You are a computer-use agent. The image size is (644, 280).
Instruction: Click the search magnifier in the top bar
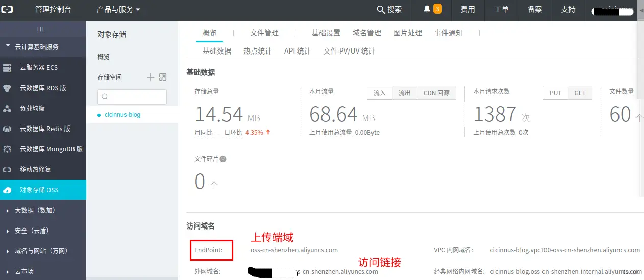pyautogui.click(x=381, y=10)
